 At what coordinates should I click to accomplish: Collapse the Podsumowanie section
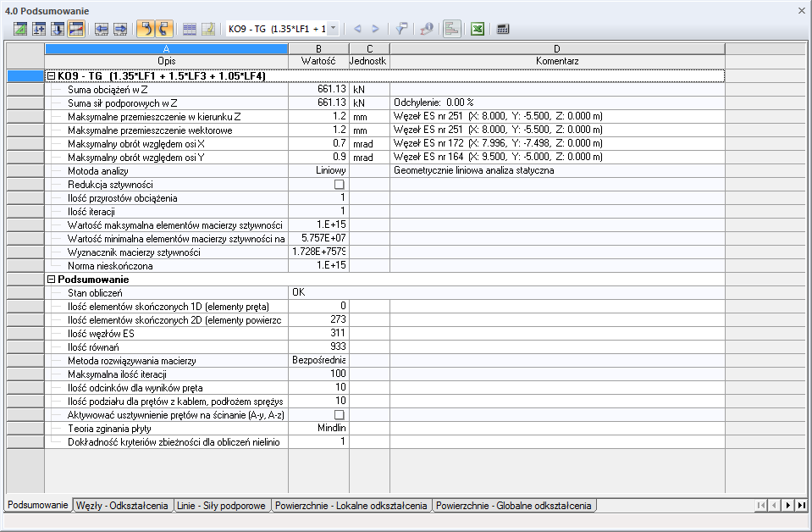pyautogui.click(x=52, y=280)
